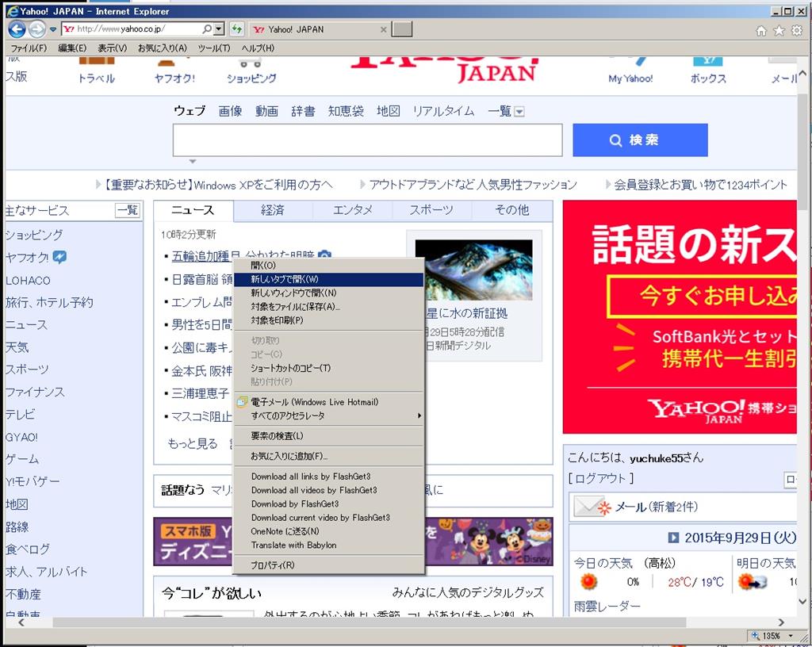The width and height of the screenshot is (812, 647).
Task: Click the zoom magnifier icon in status bar
Action: 756,635
